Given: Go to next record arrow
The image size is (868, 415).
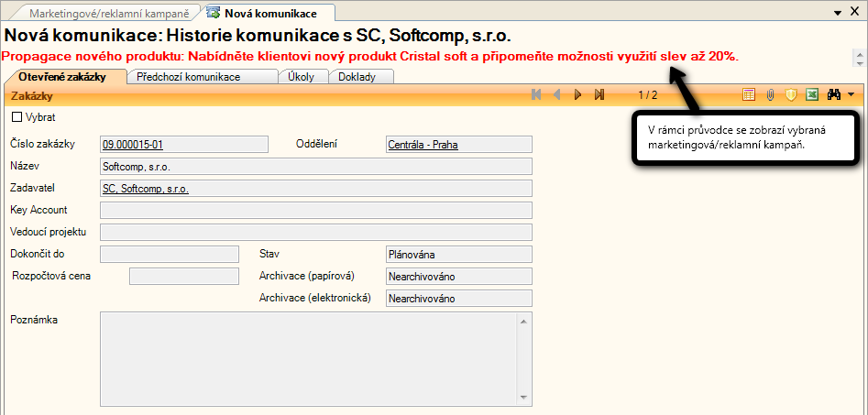Looking at the screenshot, I should click(x=578, y=94).
